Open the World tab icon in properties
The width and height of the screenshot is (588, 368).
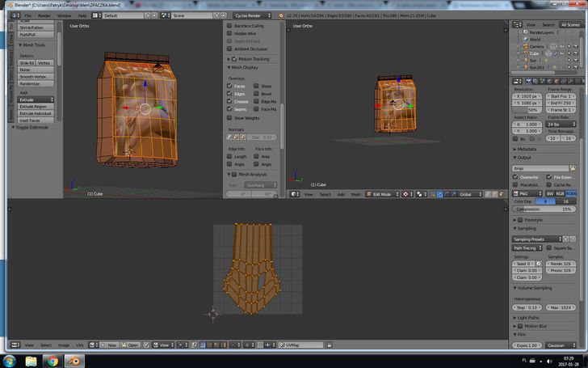[x=549, y=81]
